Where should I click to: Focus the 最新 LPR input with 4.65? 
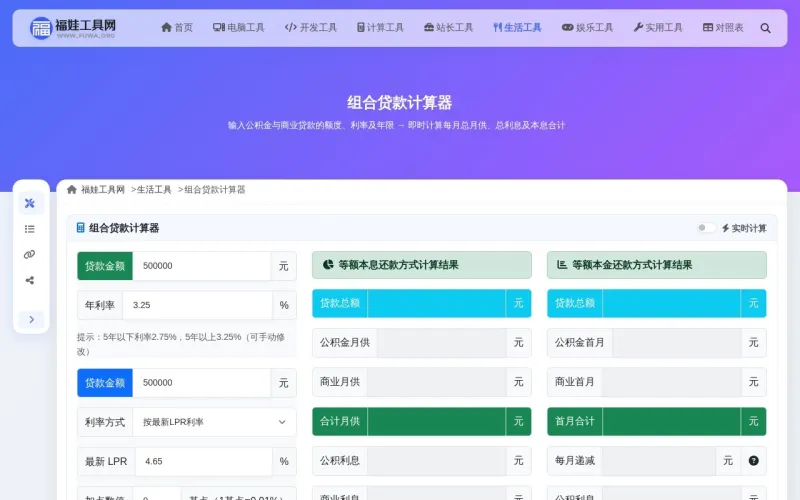(x=204, y=461)
